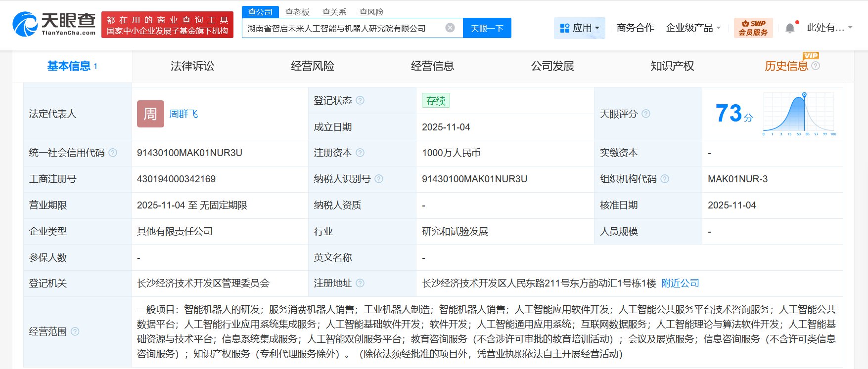Click help icon beside 统一社会信用代码
This screenshot has width=868, height=369.
pos(113,153)
